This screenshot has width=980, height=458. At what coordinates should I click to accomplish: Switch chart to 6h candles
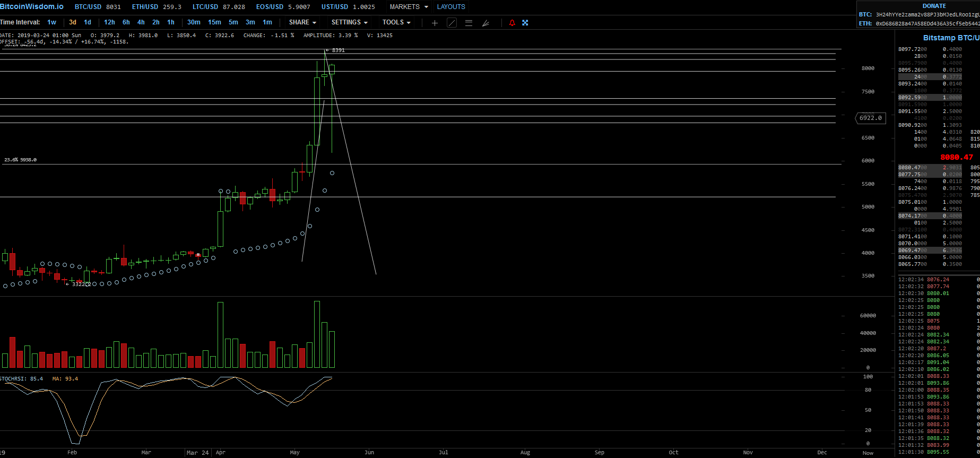coord(126,22)
